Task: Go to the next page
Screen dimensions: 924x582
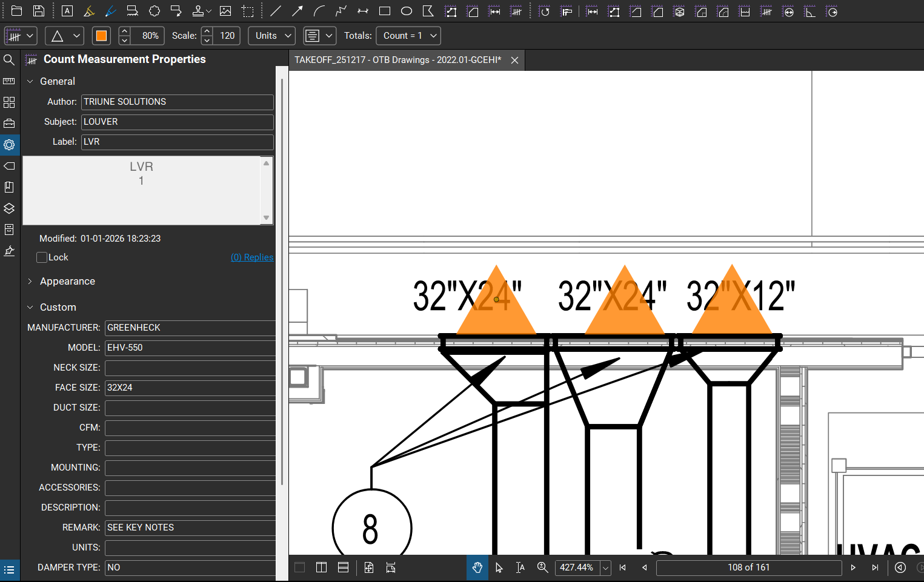Action: click(x=853, y=567)
